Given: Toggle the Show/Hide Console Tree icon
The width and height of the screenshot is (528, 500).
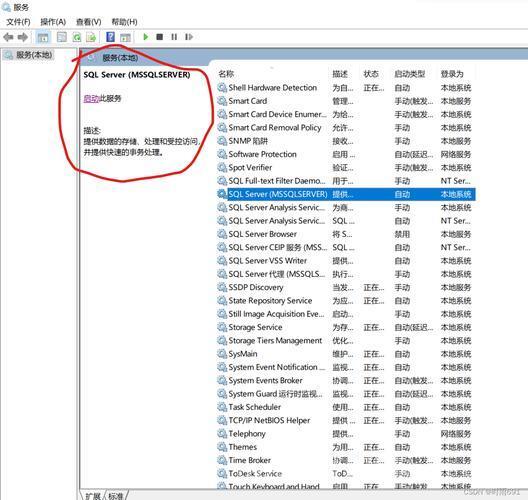Looking at the screenshot, I should (x=42, y=37).
